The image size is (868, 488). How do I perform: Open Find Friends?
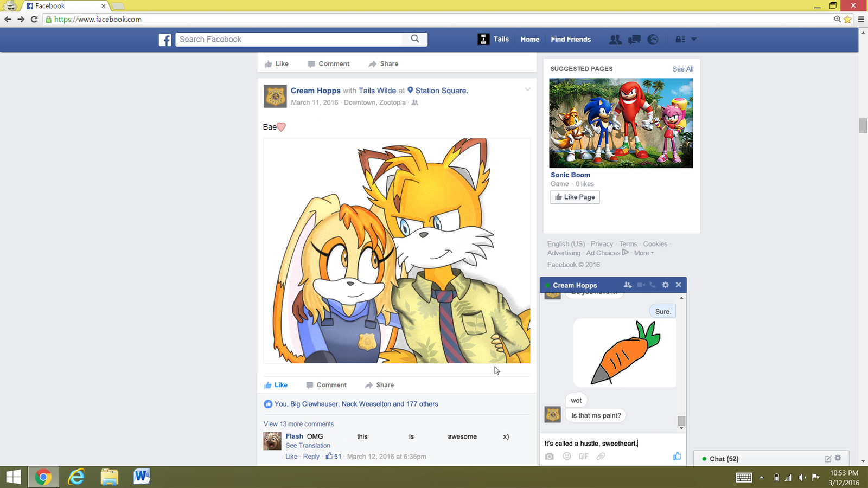click(x=571, y=40)
